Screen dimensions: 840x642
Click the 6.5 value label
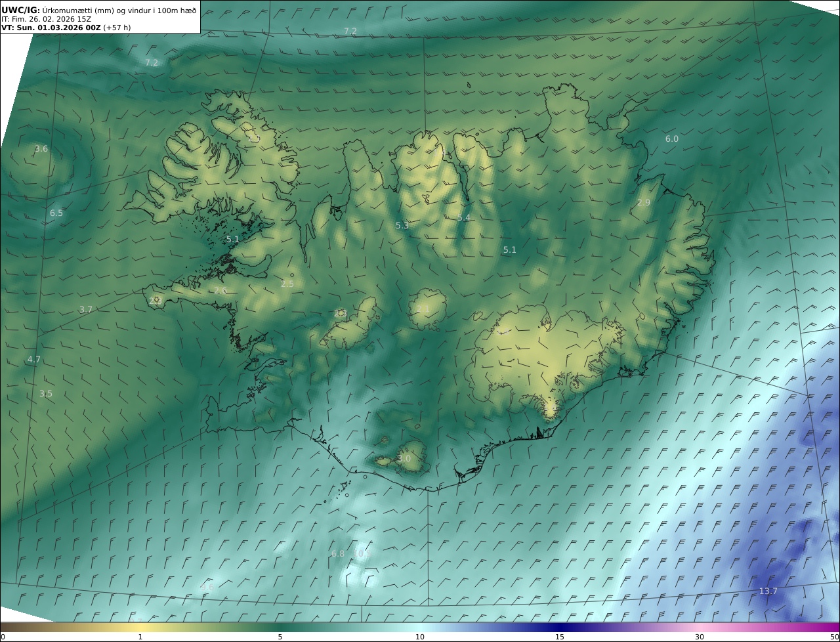click(56, 213)
